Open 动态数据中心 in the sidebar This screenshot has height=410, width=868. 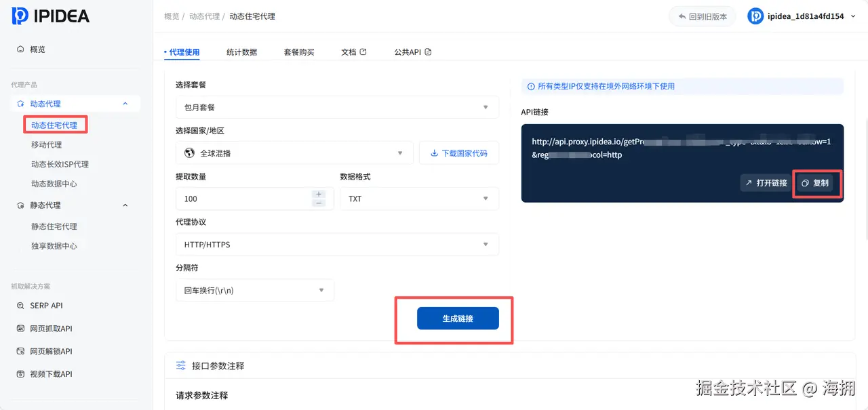(x=54, y=184)
